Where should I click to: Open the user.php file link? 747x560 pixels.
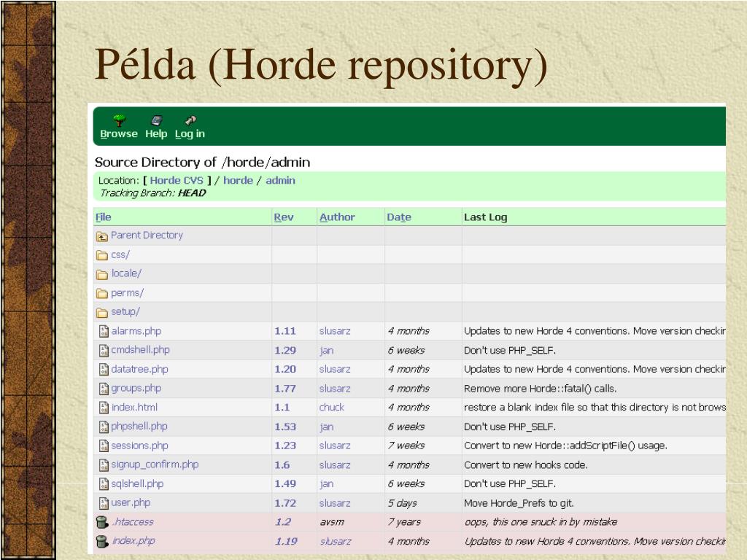tap(131, 502)
